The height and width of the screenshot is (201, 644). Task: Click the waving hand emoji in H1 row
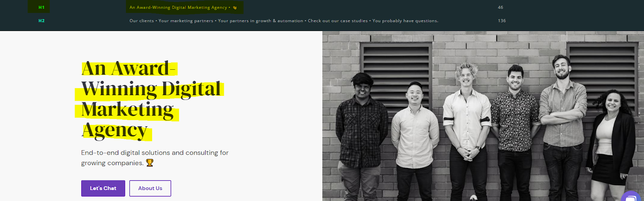[x=235, y=8]
